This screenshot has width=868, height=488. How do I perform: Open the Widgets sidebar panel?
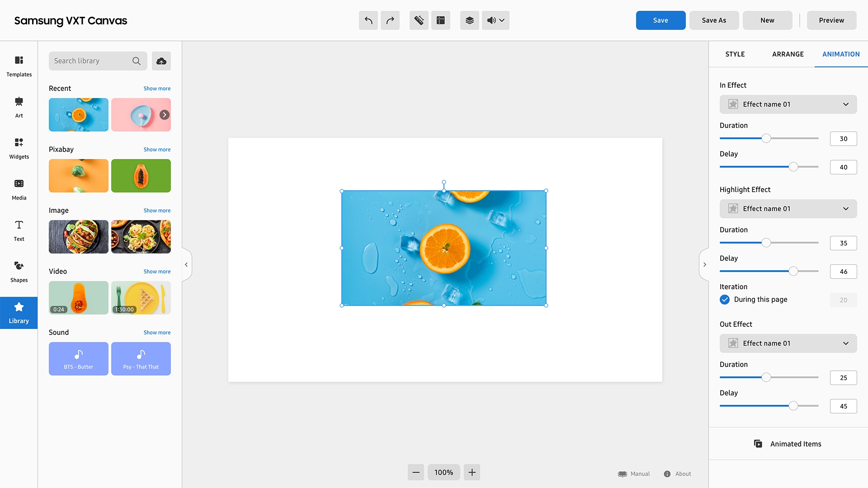(x=19, y=148)
